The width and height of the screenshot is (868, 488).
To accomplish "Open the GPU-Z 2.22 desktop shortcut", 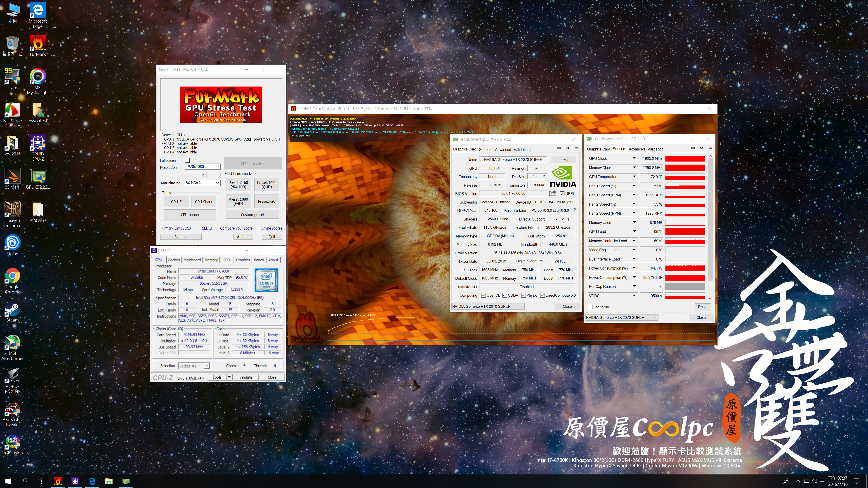I will click(x=38, y=178).
